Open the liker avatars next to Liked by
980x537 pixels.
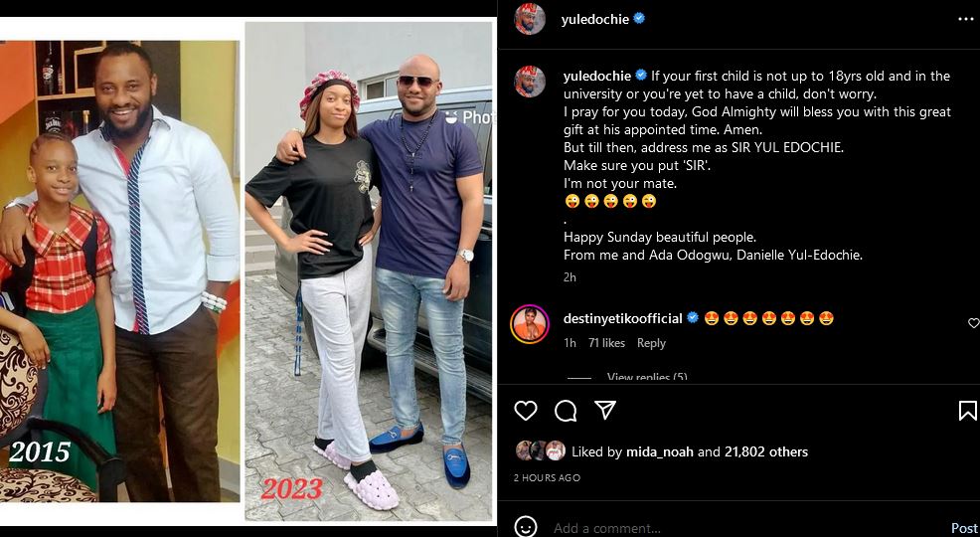click(540, 450)
